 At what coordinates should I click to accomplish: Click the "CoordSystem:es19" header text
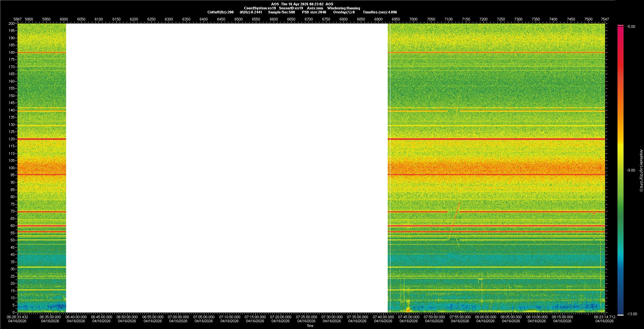(260, 8)
